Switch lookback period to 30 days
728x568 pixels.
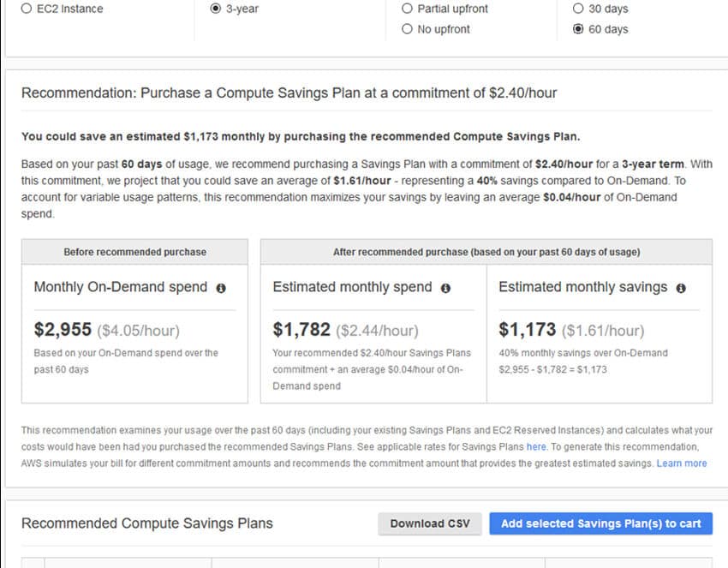(x=578, y=9)
